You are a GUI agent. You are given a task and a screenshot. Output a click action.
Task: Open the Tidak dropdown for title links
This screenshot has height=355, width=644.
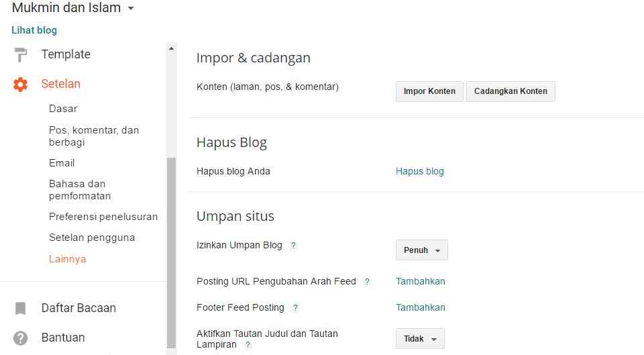click(420, 339)
